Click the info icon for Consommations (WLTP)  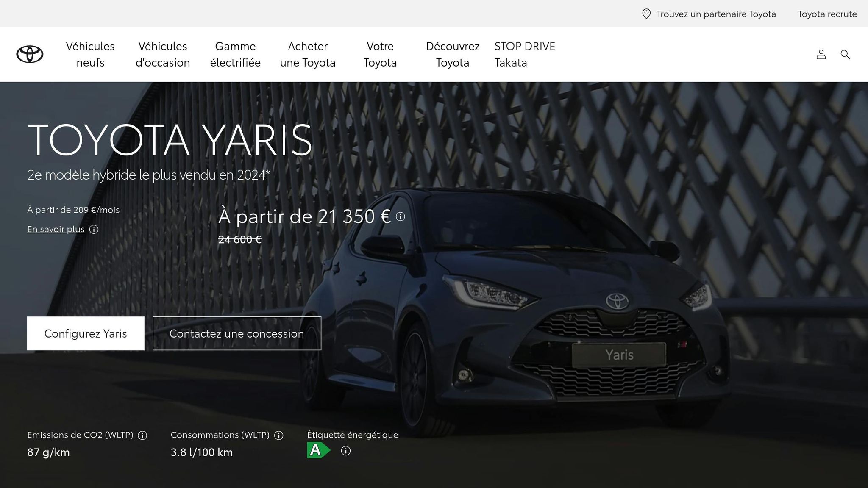(279, 435)
